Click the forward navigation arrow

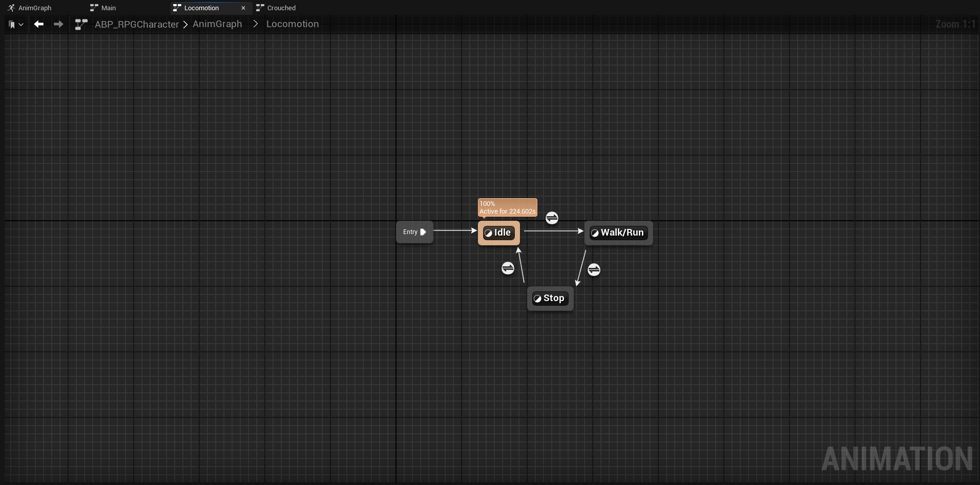(58, 24)
